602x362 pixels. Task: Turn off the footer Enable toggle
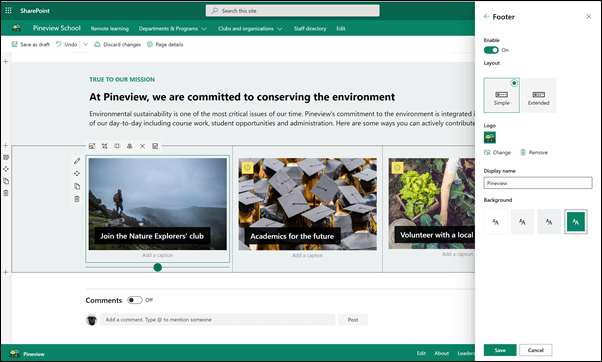pyautogui.click(x=491, y=50)
